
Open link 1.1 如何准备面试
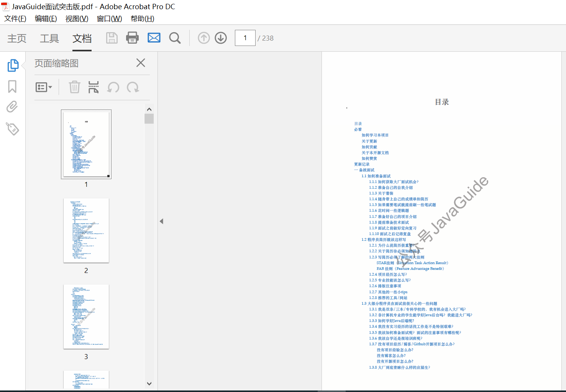376,176
